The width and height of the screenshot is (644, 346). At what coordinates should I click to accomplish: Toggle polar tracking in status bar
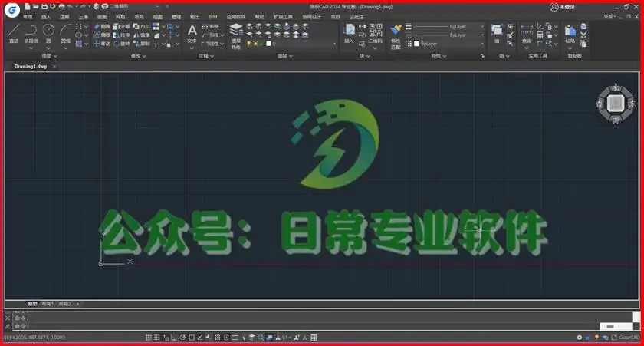coord(182,338)
